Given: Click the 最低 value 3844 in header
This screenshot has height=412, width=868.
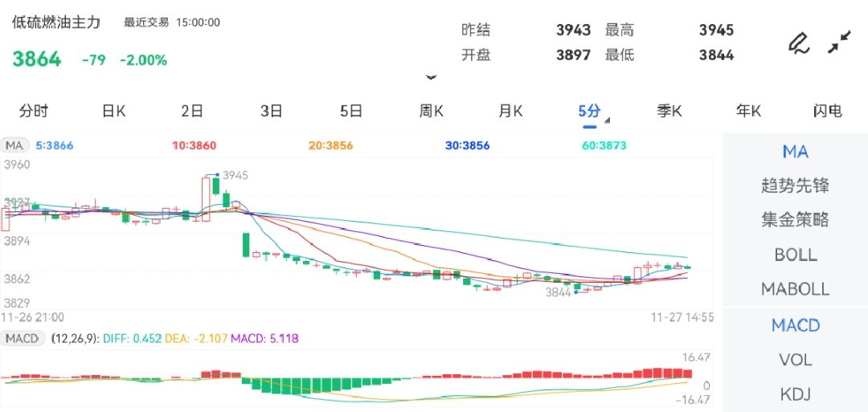Looking at the screenshot, I should [x=716, y=55].
